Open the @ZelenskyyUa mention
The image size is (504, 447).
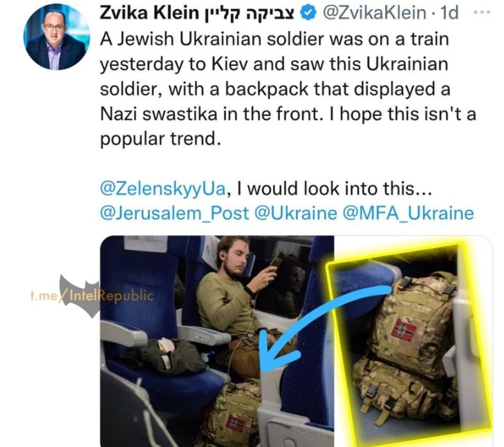coord(163,189)
